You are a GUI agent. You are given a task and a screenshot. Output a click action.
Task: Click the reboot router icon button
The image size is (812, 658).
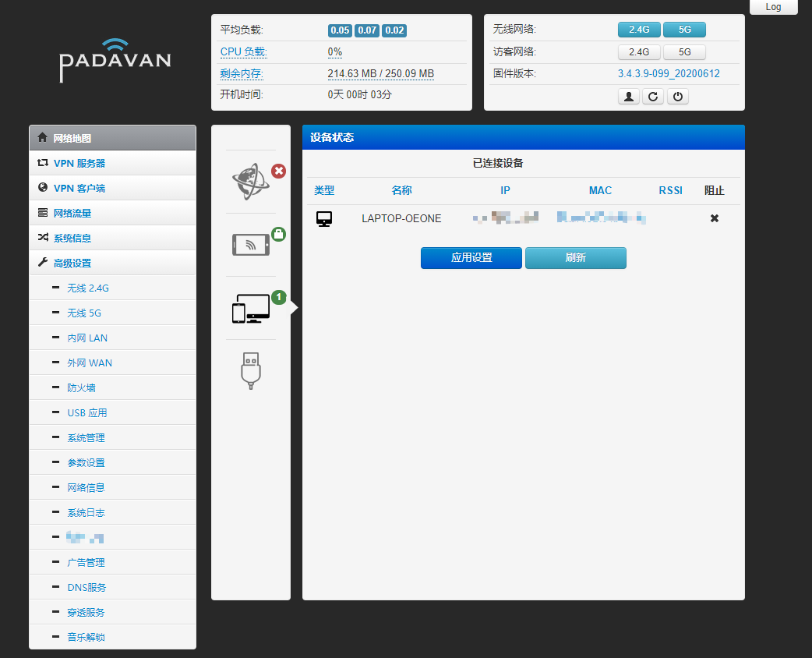(x=653, y=97)
